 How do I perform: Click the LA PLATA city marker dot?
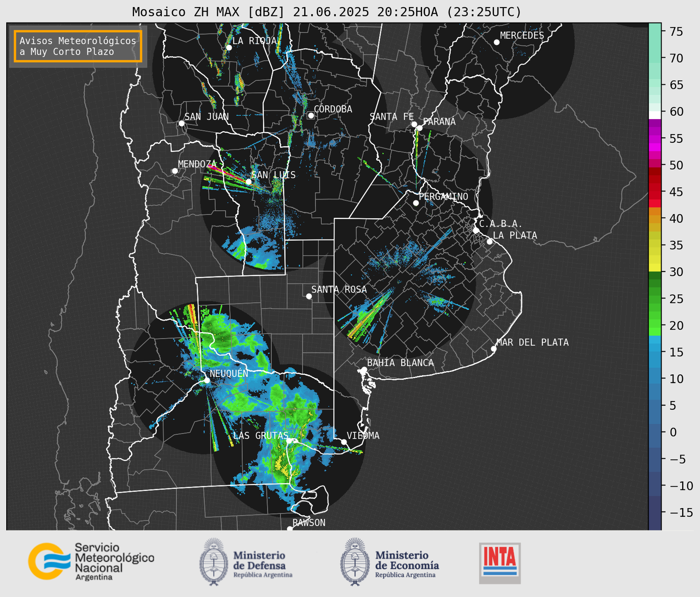(490, 242)
